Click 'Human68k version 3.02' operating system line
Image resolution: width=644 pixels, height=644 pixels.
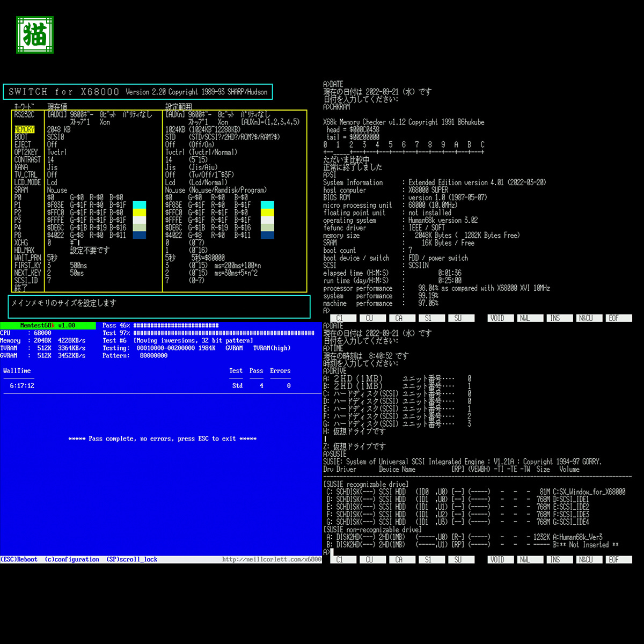pyautogui.click(x=400, y=220)
